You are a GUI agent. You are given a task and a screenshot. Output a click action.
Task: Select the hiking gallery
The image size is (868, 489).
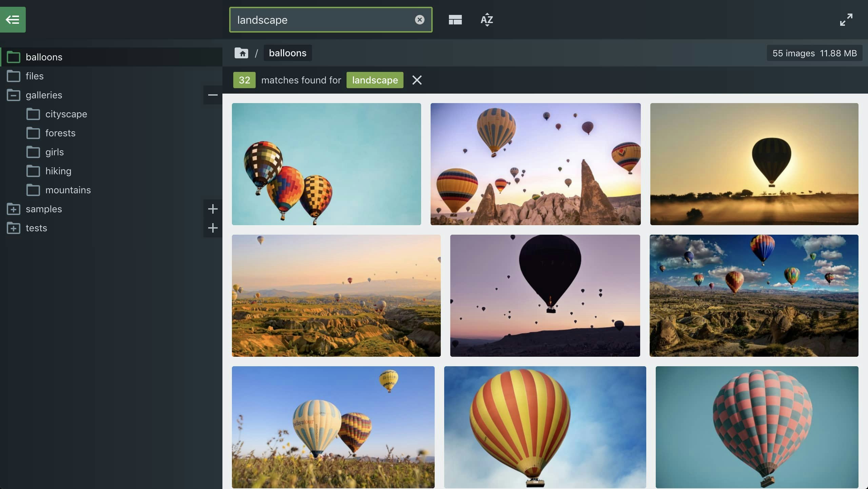[x=58, y=171]
